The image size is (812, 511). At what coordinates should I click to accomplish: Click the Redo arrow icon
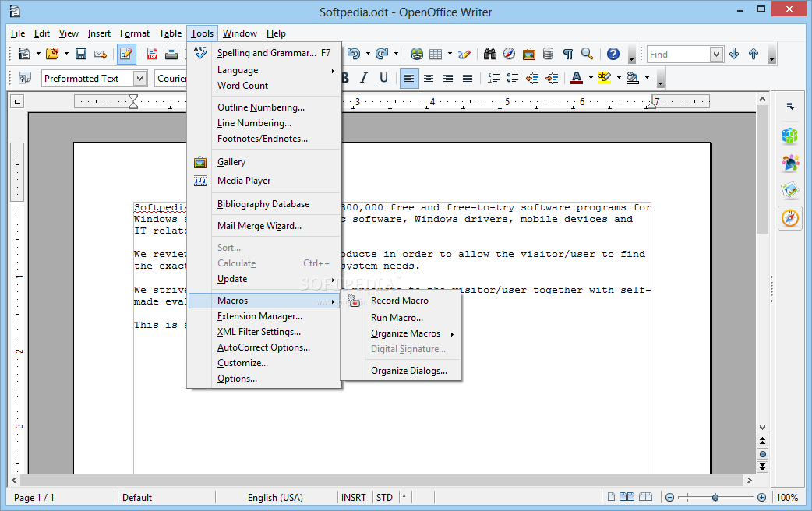tap(382, 54)
